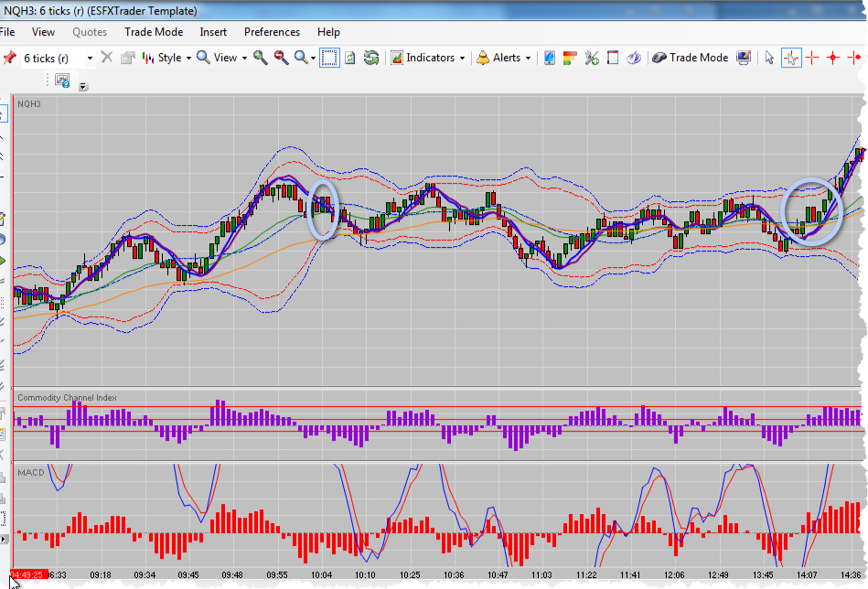Image resolution: width=868 pixels, height=589 pixels.
Task: Click the green circular arrows reload icon
Action: (x=371, y=58)
